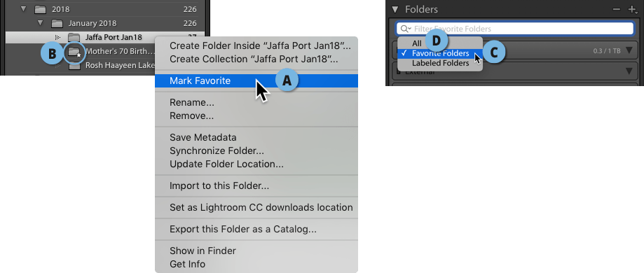Collapse the January 2018 subfolder
The height and width of the screenshot is (273, 644).
[x=40, y=23]
